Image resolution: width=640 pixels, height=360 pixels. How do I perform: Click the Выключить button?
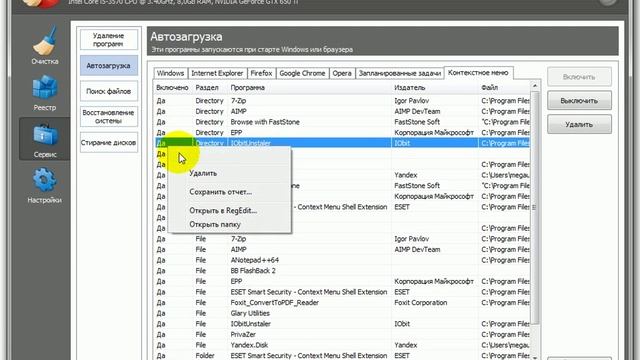(579, 100)
